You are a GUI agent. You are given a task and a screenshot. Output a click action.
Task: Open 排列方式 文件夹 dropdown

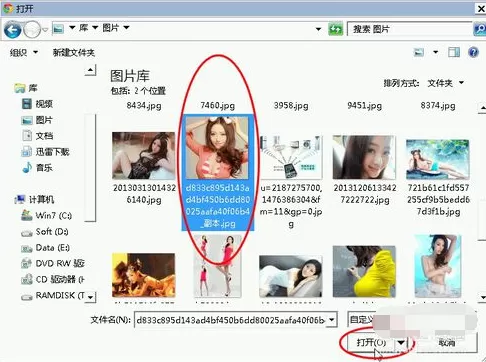click(x=446, y=83)
